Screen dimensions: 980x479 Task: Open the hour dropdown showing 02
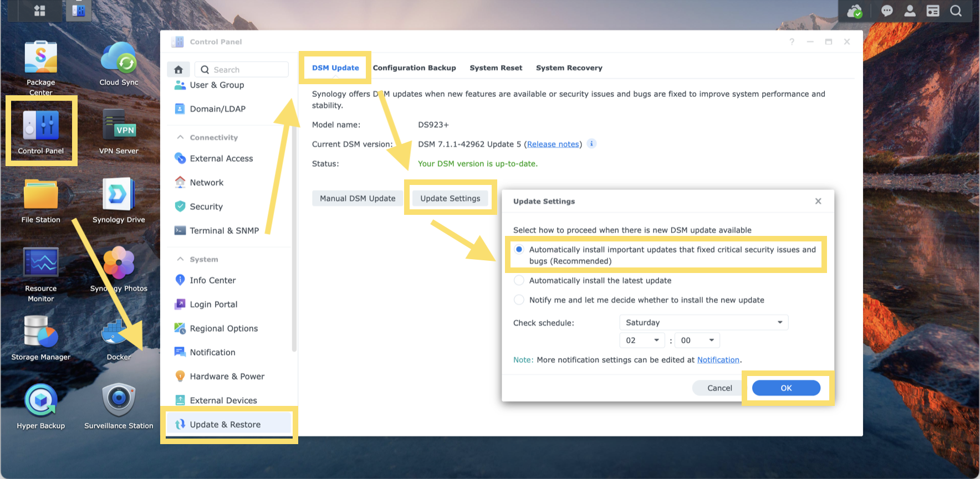click(x=642, y=340)
